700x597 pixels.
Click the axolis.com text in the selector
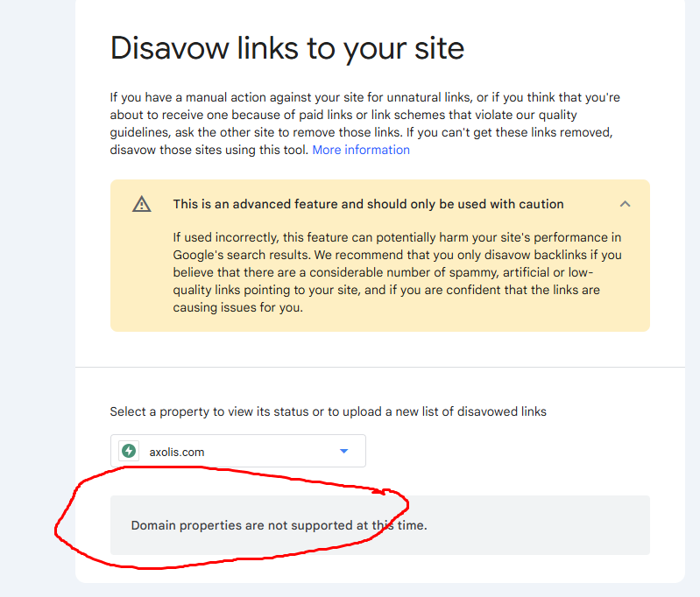click(x=177, y=452)
